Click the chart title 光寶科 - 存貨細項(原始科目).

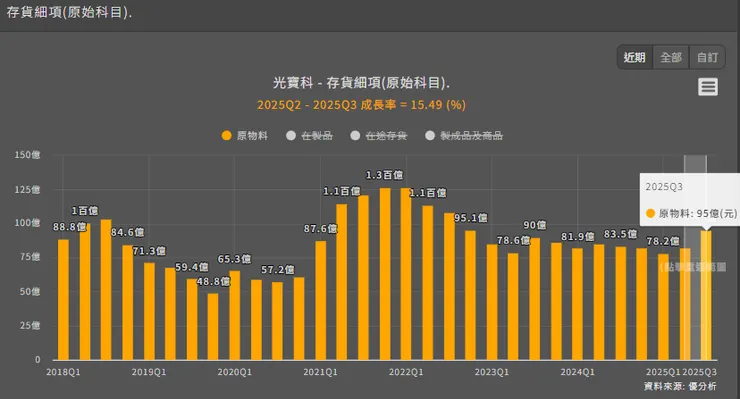pyautogui.click(x=362, y=83)
